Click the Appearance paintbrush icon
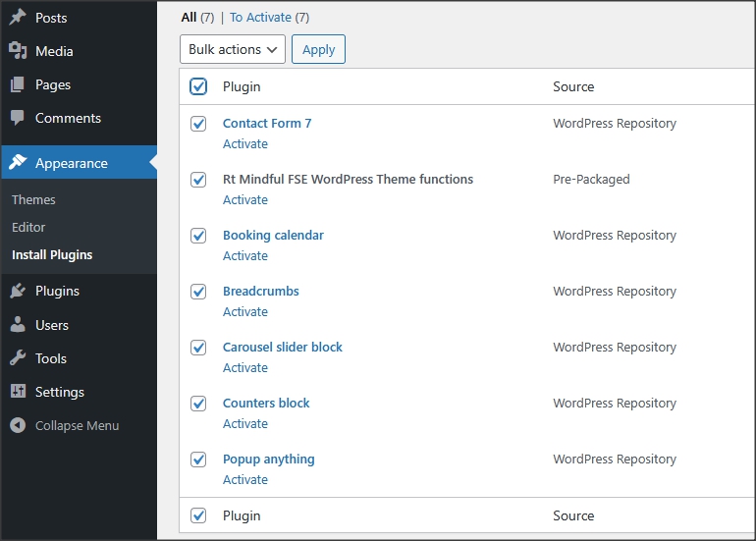 point(18,163)
